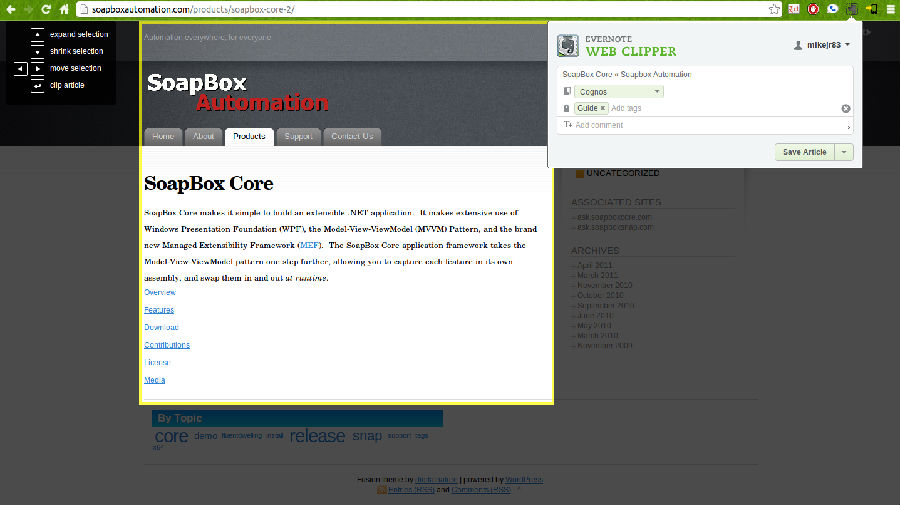
Task: Open the red chart extension icon
Action: click(x=794, y=9)
